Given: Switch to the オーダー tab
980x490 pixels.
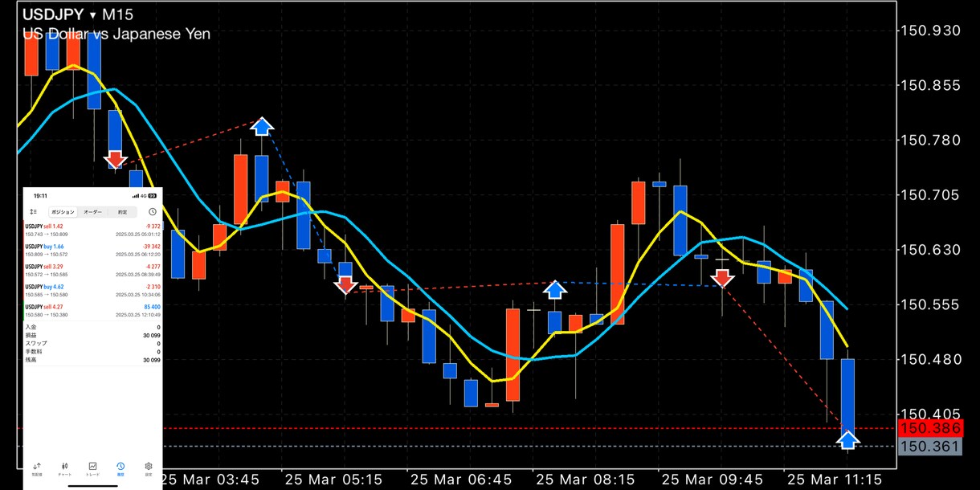Looking at the screenshot, I should pos(92,212).
